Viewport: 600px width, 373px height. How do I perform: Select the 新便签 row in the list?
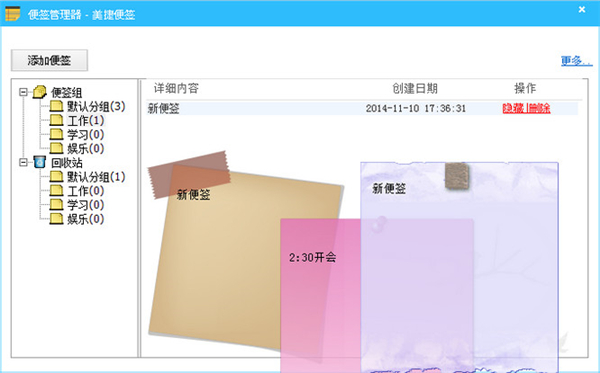coord(362,108)
